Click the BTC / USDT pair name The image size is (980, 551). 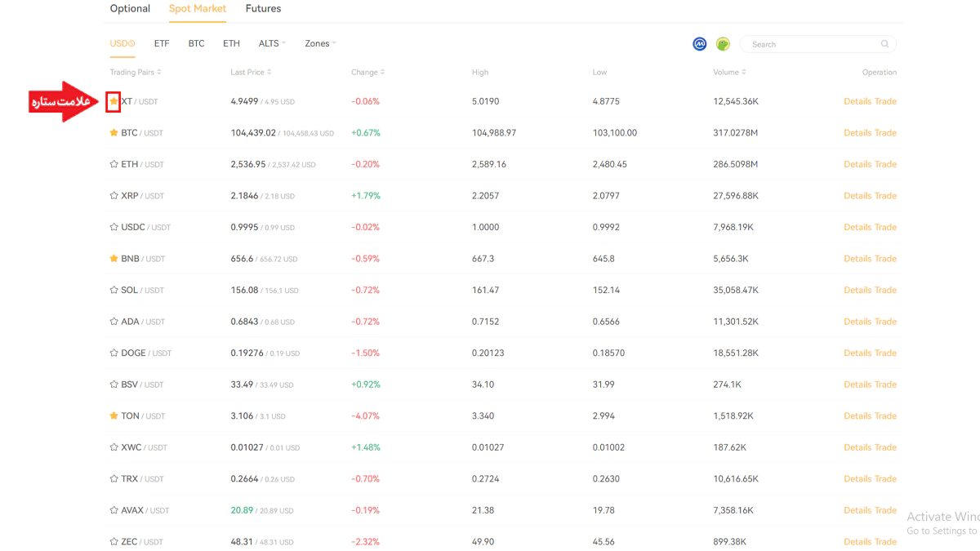coord(142,132)
